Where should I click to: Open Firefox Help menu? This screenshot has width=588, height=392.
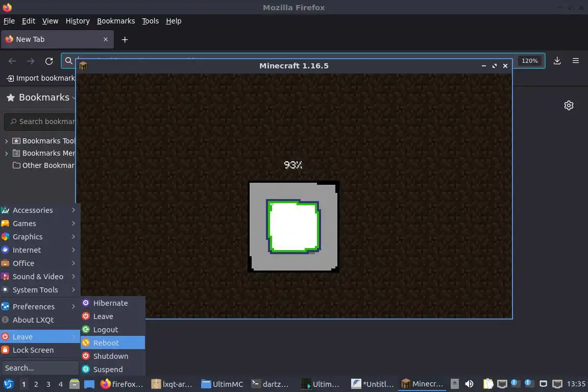pyautogui.click(x=174, y=21)
